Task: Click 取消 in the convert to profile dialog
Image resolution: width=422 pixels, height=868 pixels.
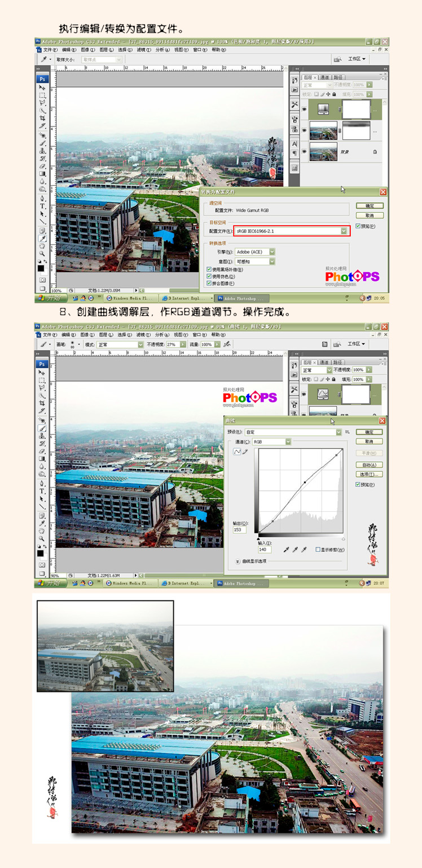Action: [x=369, y=216]
